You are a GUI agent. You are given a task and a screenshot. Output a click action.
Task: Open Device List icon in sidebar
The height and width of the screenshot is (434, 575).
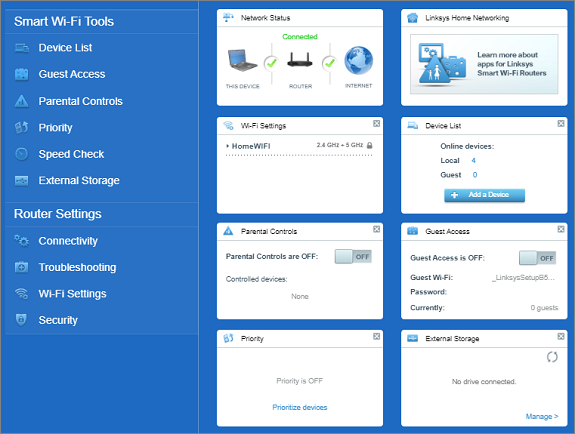coord(22,48)
